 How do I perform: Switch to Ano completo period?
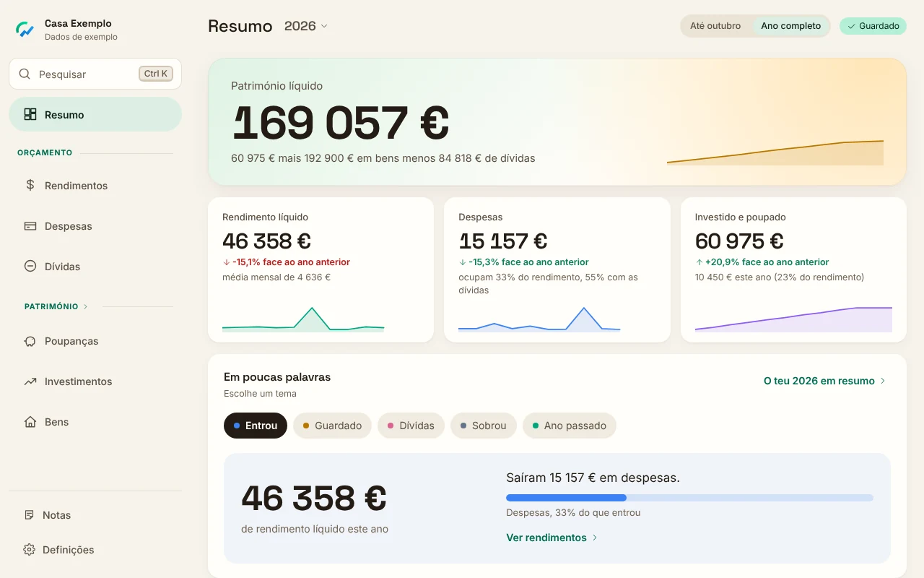click(791, 26)
